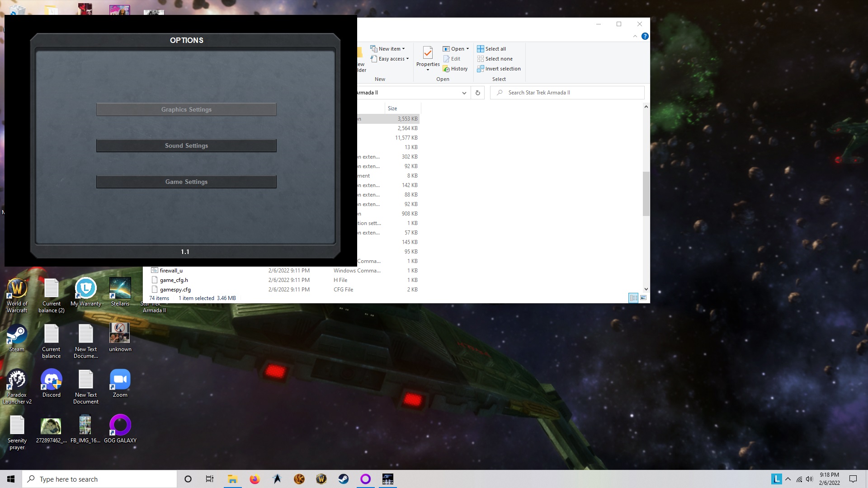Open Task View on taskbar
868x488 pixels.
(x=210, y=479)
